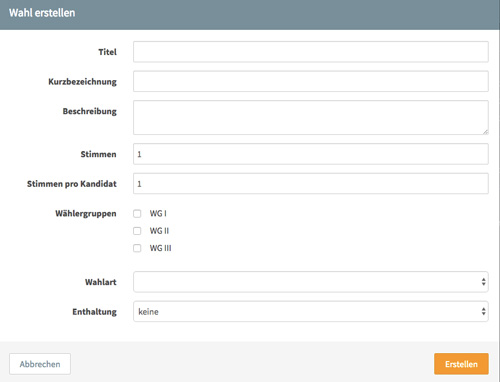Click the Stimmen pro Kandidat field
Screen dimensions: 500x382
[x=311, y=183]
